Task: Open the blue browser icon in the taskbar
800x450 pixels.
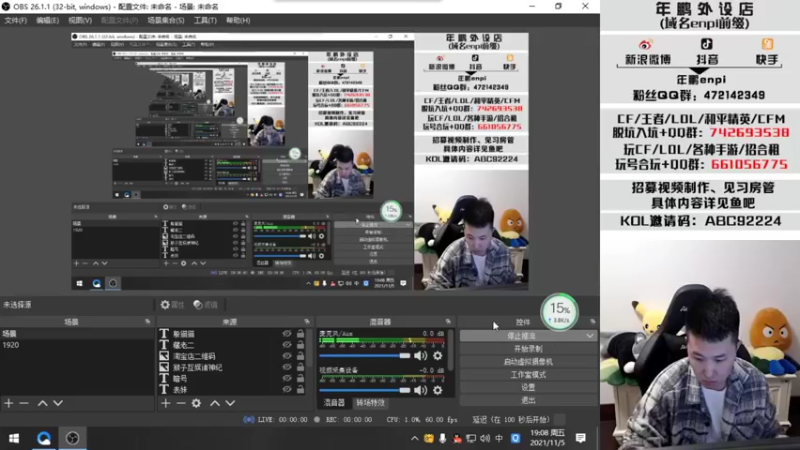Action: [44, 438]
